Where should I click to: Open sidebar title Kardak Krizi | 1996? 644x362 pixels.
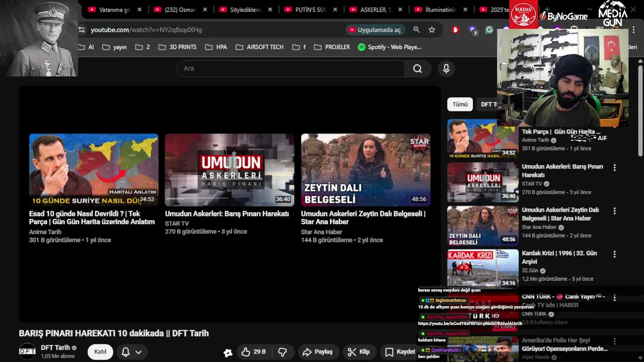coord(559,257)
